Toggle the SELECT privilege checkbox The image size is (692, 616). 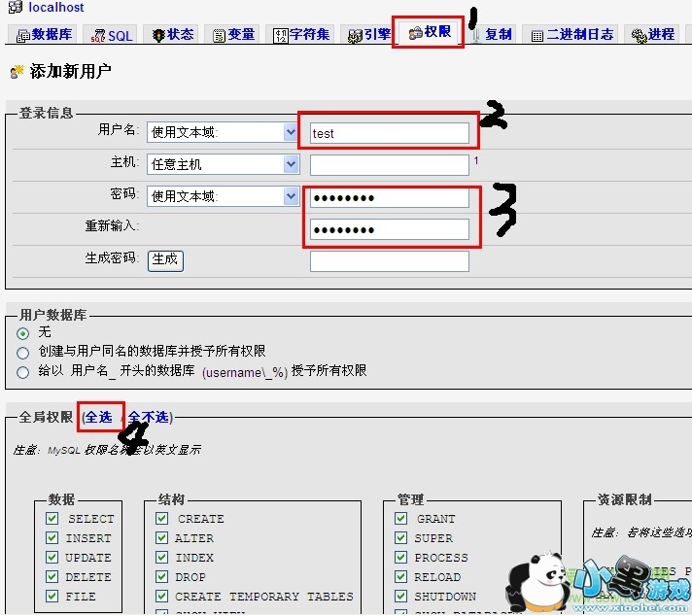tap(52, 518)
